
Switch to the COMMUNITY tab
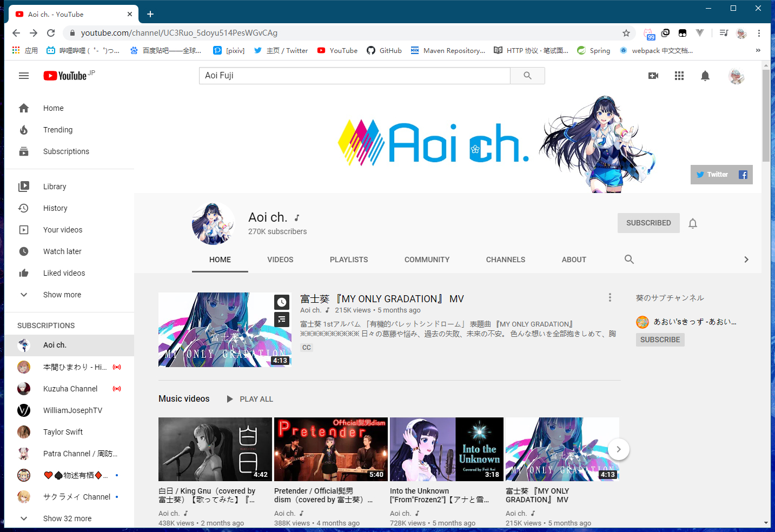pos(427,260)
